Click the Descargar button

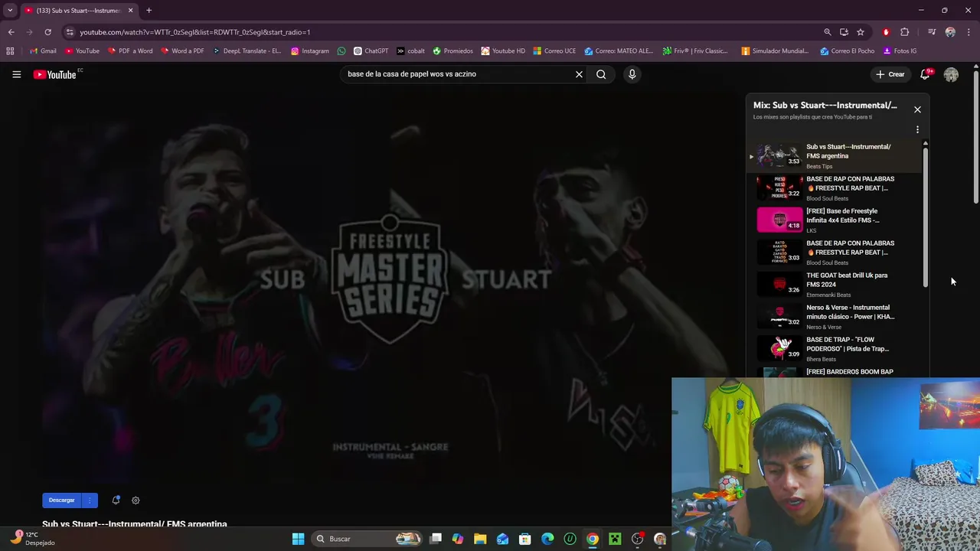coord(62,500)
